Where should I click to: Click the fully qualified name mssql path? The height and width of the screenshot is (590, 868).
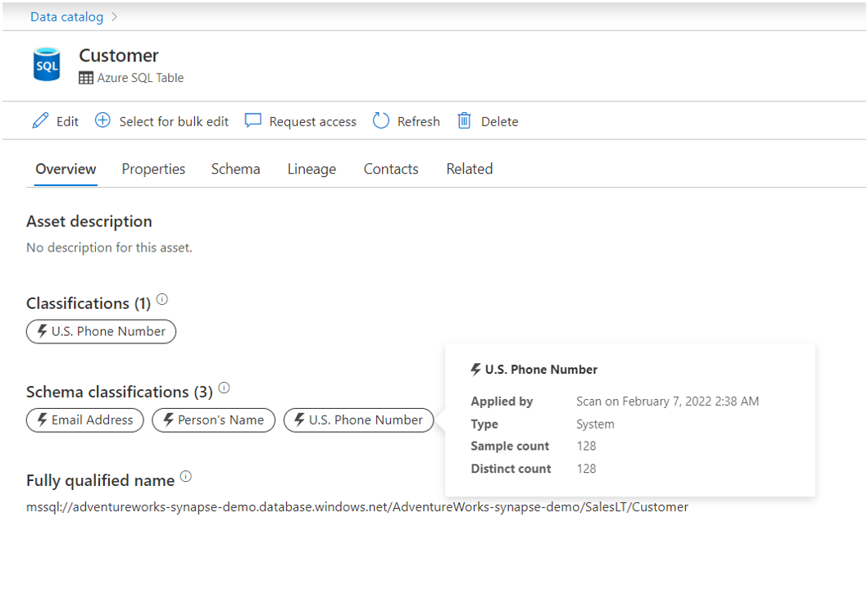tap(357, 507)
